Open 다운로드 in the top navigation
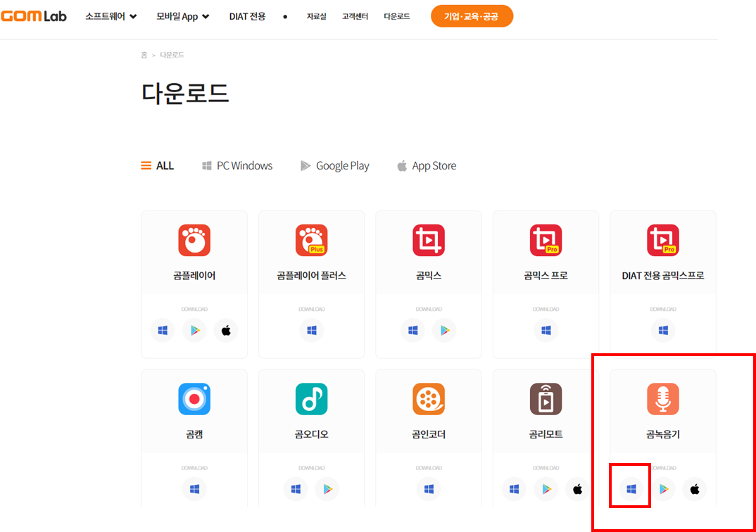This screenshot has width=756, height=532. [397, 16]
